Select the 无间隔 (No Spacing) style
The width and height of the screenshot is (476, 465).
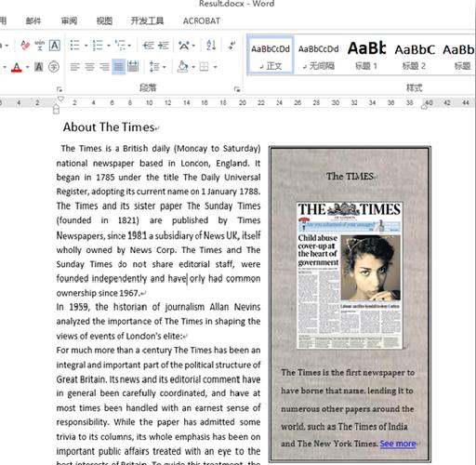coord(319,55)
